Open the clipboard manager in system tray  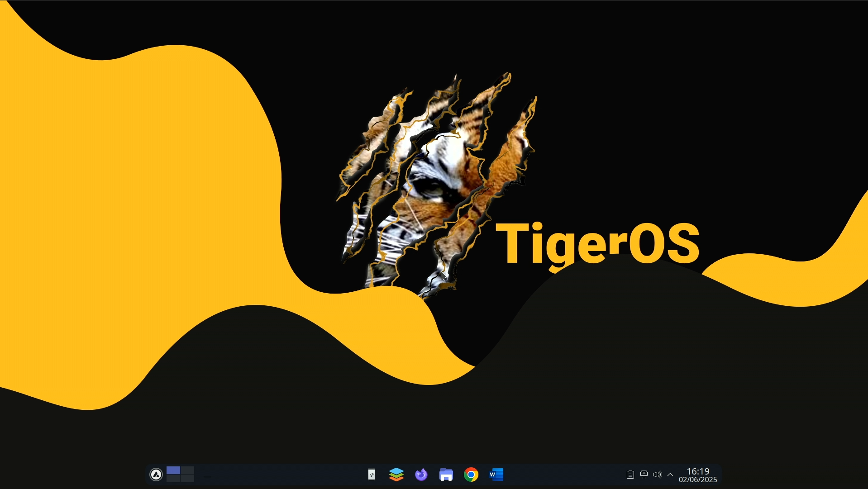(x=630, y=475)
